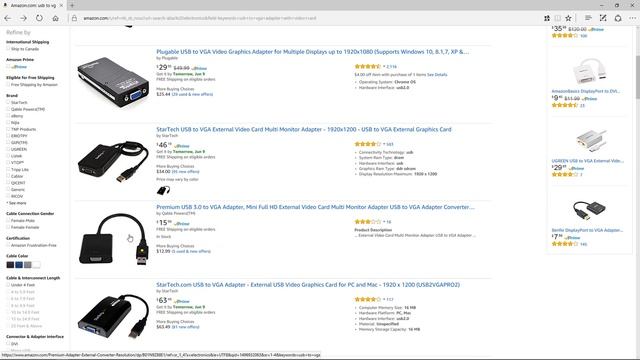This screenshot has height=360, width=640.
Task: Enable the Amazon Prime filter checkbox
Action: pos(8,66)
